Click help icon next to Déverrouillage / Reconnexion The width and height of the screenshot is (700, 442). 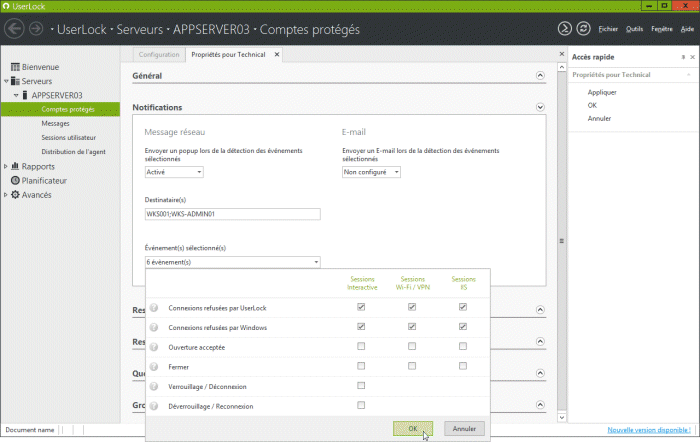click(x=154, y=406)
